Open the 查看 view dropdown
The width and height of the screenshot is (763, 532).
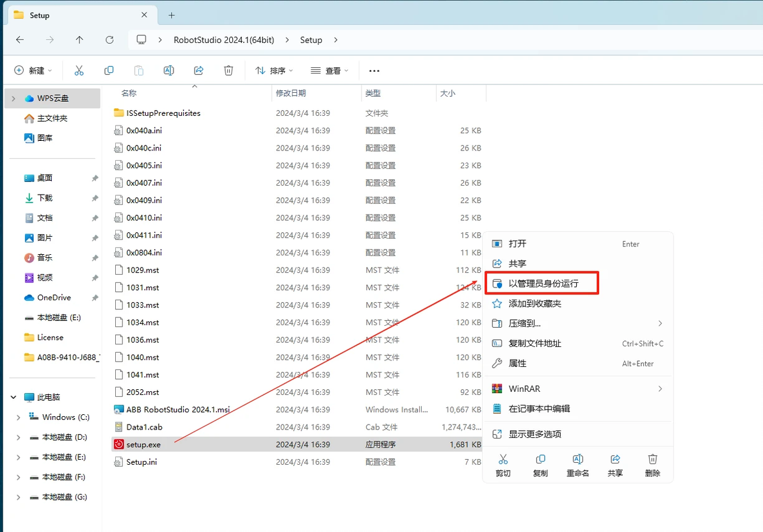coord(330,70)
